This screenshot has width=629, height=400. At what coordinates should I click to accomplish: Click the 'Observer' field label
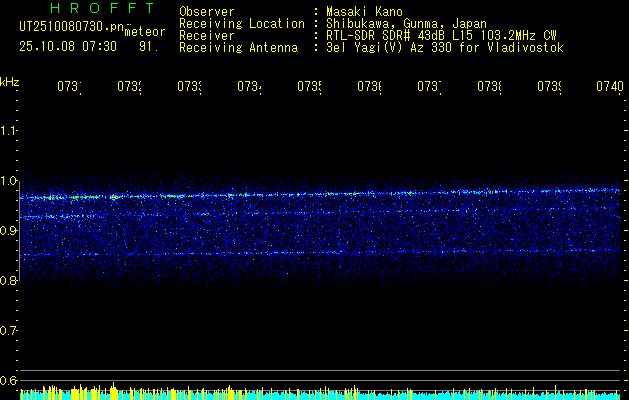(x=206, y=11)
